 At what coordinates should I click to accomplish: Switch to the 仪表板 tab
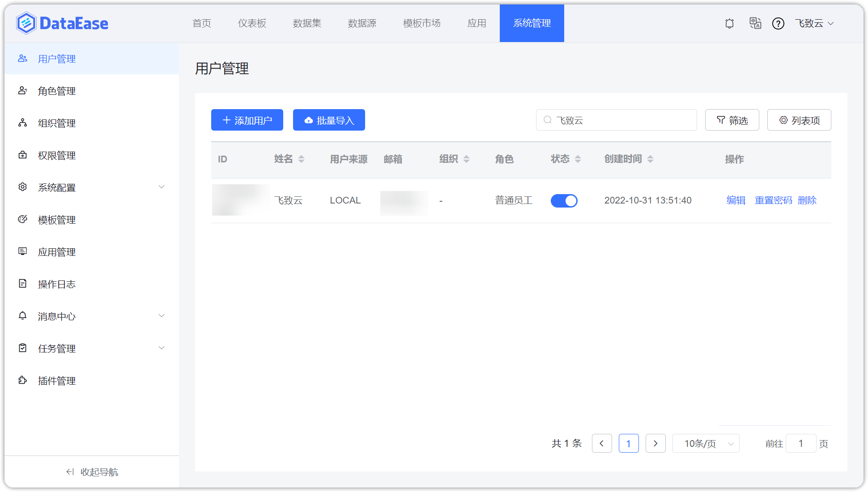point(252,23)
